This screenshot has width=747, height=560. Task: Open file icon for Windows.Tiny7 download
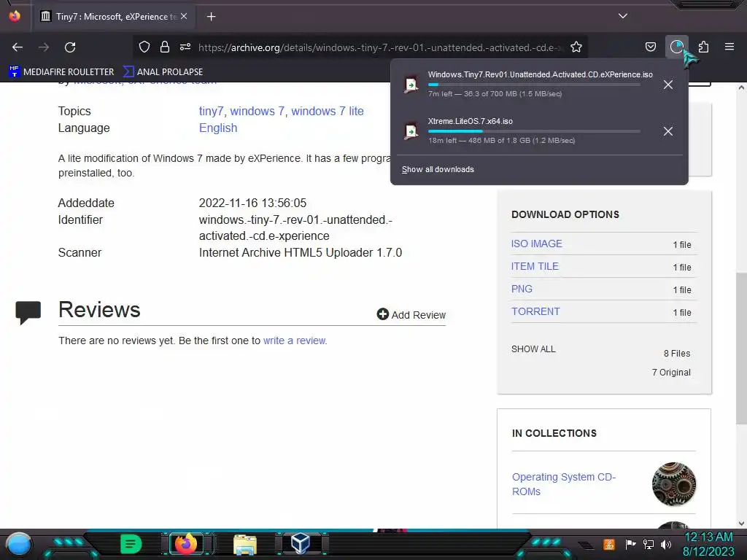[411, 85]
